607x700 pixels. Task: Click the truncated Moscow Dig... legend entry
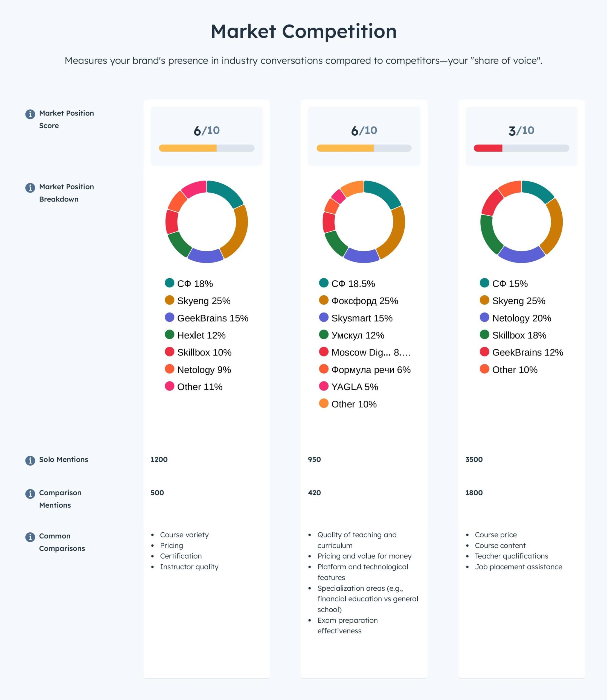point(371,352)
